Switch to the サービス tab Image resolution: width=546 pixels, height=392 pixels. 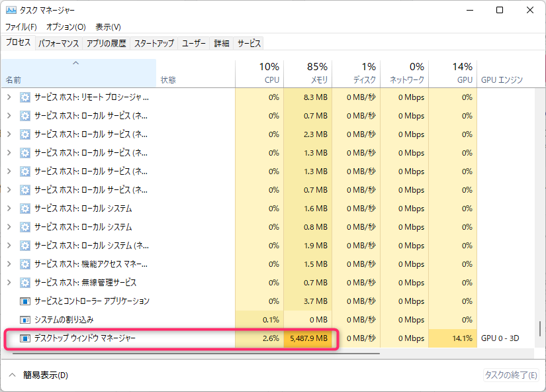click(x=249, y=44)
